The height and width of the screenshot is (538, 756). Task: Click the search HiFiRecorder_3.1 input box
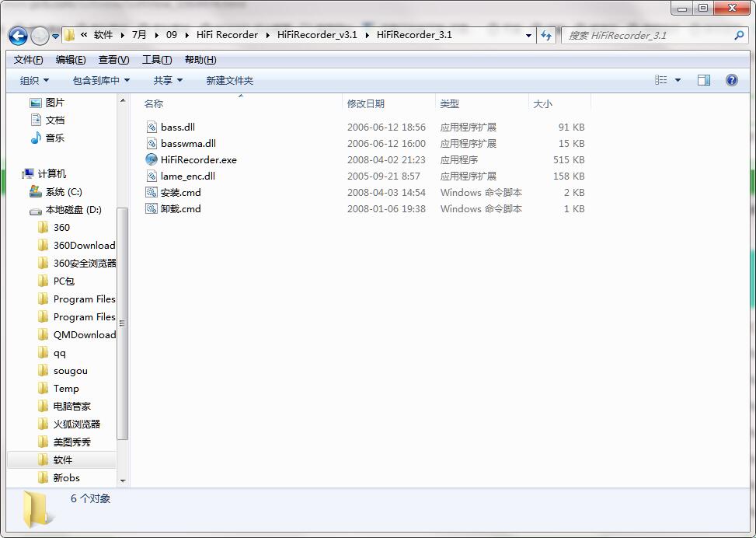click(x=655, y=35)
